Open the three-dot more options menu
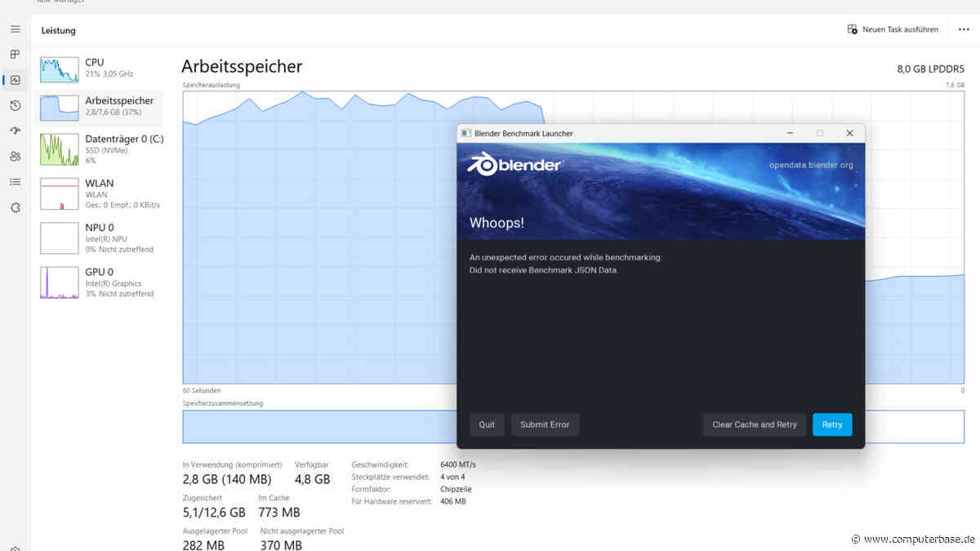 (964, 29)
